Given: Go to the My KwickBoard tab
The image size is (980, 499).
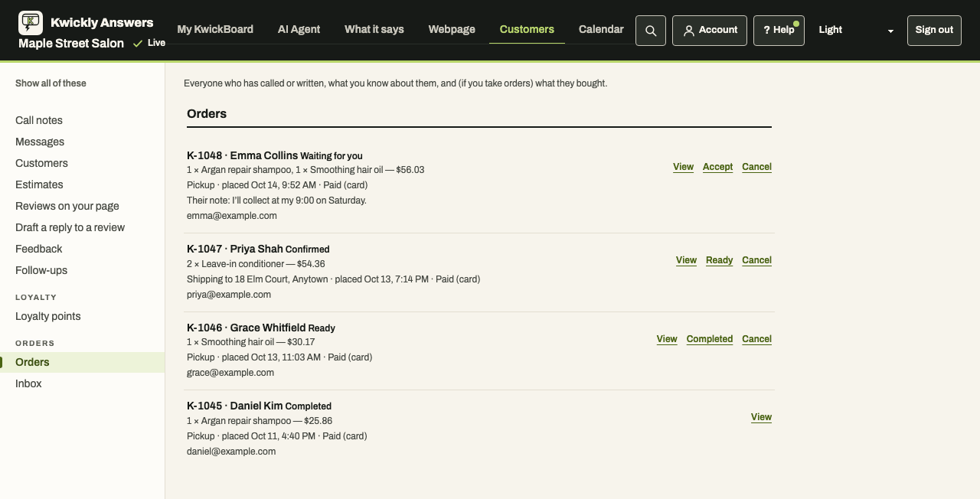Looking at the screenshot, I should pyautogui.click(x=215, y=30).
